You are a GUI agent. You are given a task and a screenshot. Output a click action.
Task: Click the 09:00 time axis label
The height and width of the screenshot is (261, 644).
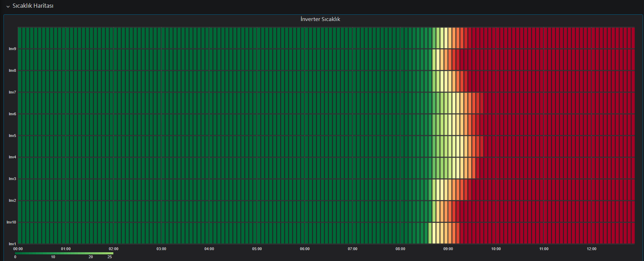pyautogui.click(x=448, y=249)
